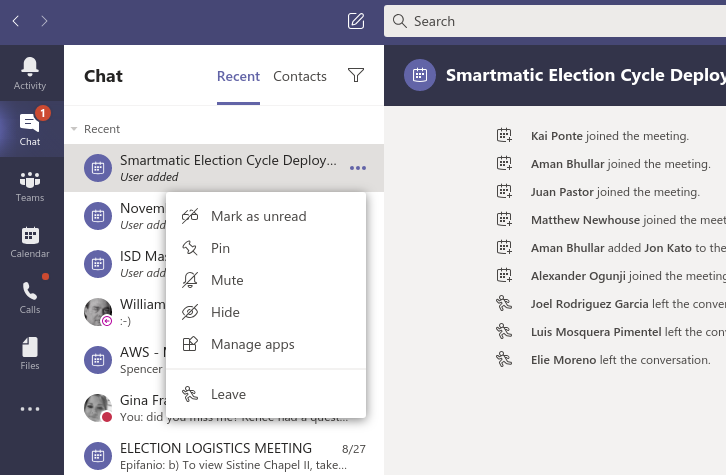Open Files in the sidebar

30,354
